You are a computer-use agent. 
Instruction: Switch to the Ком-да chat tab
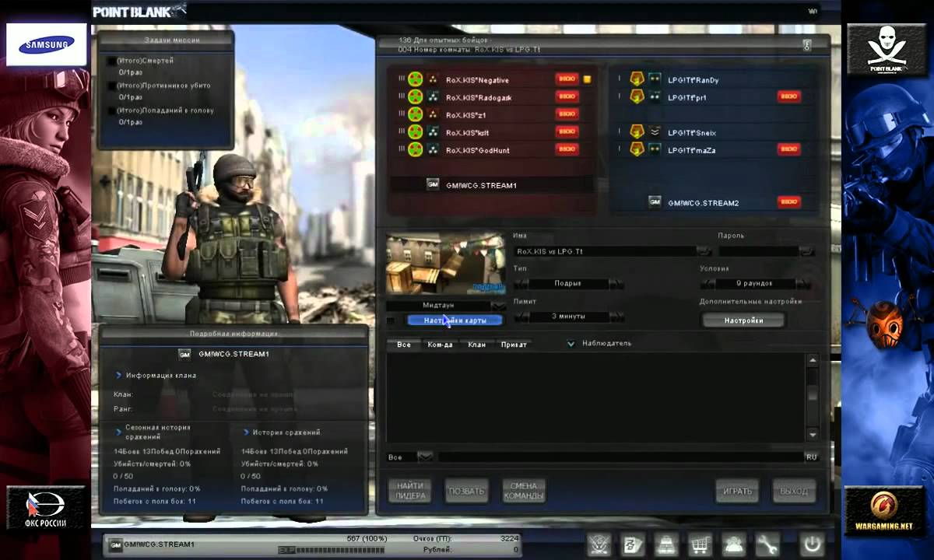[x=440, y=344]
